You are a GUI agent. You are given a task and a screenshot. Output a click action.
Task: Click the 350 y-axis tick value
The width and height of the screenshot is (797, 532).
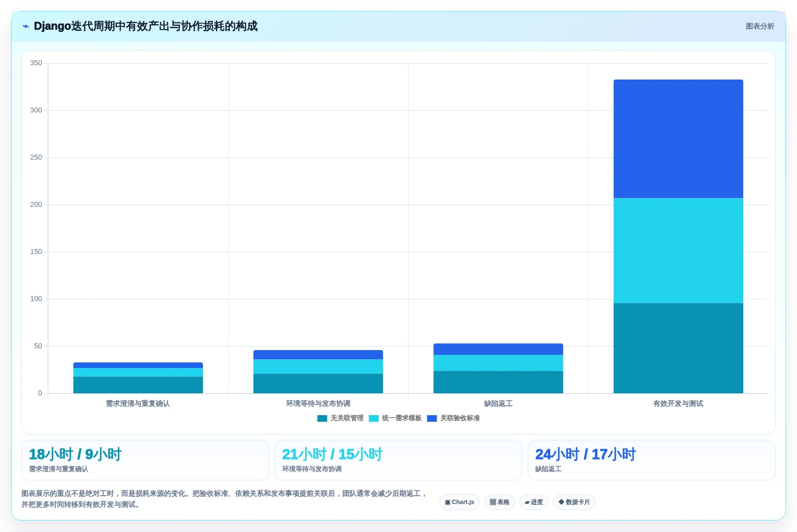tap(36, 63)
